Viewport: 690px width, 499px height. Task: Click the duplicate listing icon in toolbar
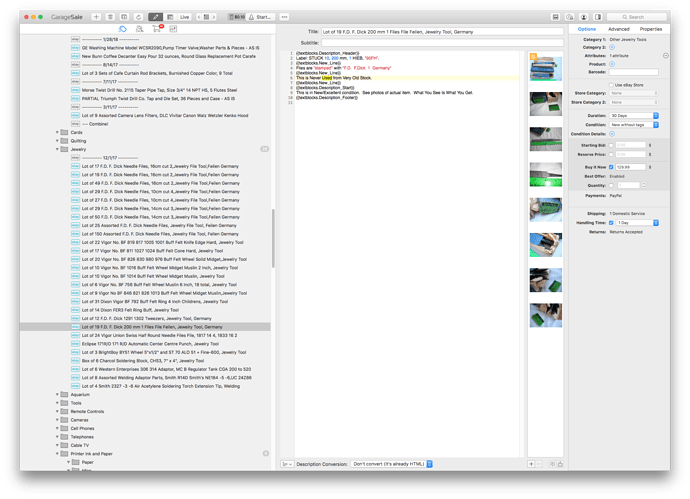point(125,17)
